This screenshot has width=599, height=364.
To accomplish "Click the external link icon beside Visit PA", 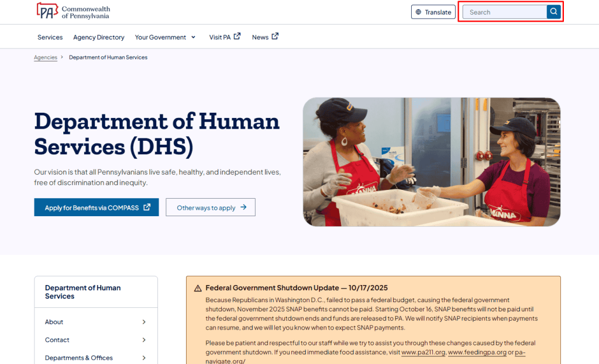I will (237, 36).
